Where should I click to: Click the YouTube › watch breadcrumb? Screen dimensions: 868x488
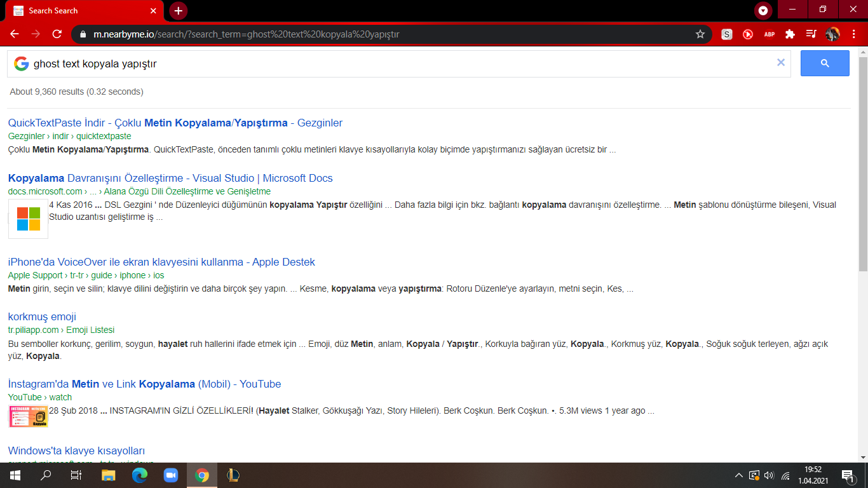40,397
